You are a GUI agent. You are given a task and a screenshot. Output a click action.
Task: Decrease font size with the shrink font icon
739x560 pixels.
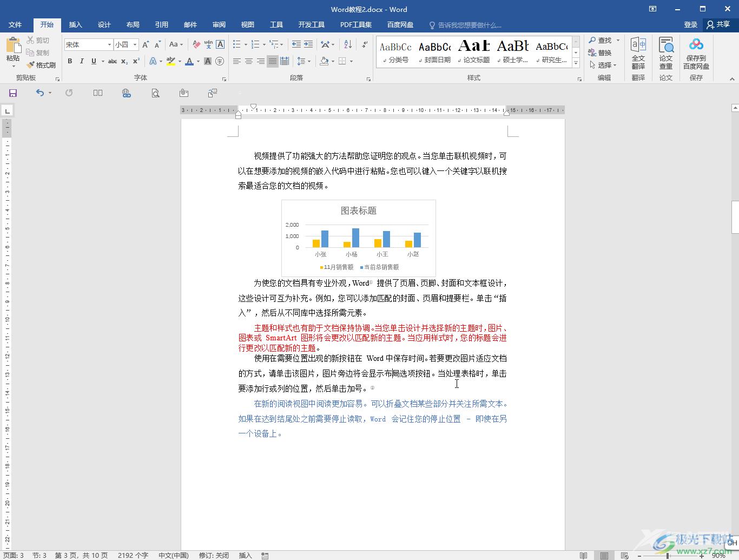pyautogui.click(x=157, y=44)
